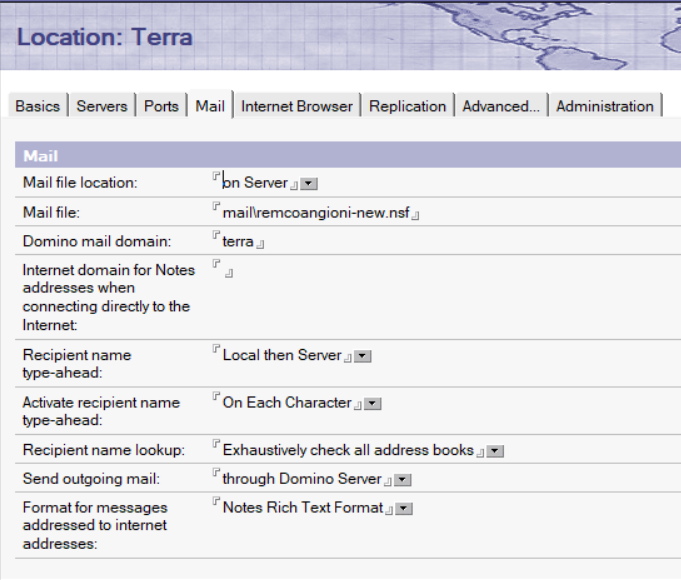This screenshot has width=681, height=580.
Task: Open Activate recipient name type-ahead dropdown
Action: (373, 404)
